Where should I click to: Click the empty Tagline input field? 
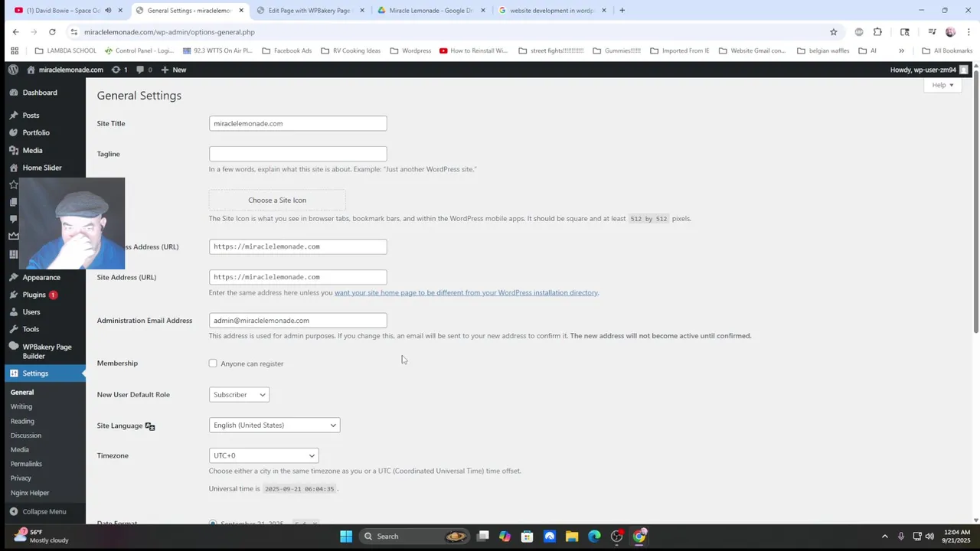click(298, 154)
